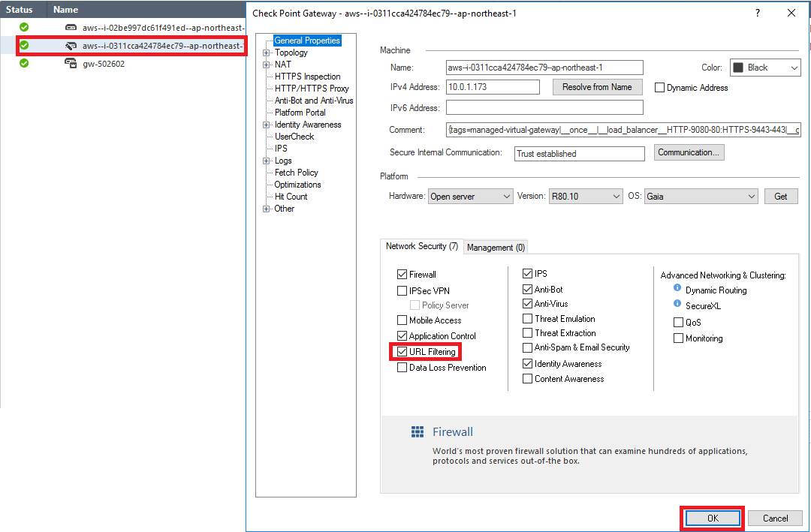811x532 pixels.
Task: Open Optimizations page
Action: (297, 185)
